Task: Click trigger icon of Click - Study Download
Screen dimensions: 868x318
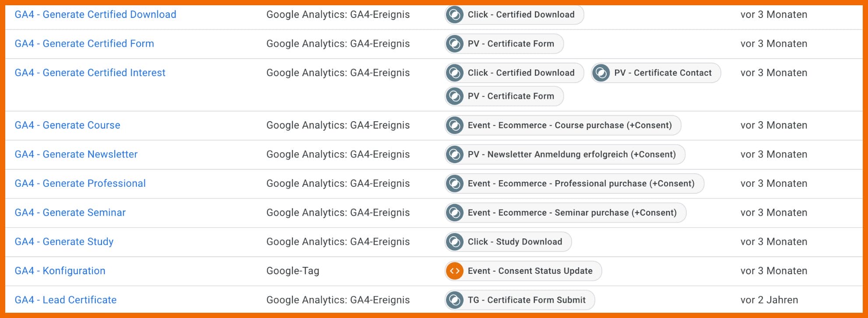Action: [455, 242]
